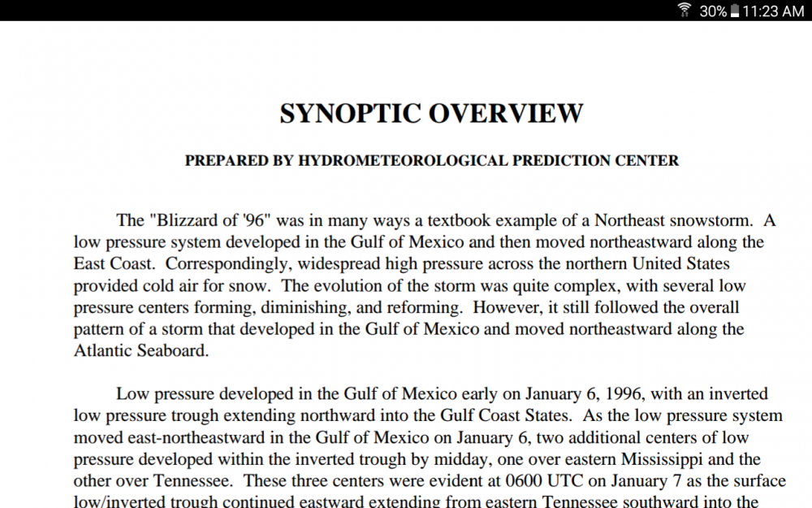The image size is (812, 508).
Task: Tap the words "northern United States"
Action: (x=647, y=264)
